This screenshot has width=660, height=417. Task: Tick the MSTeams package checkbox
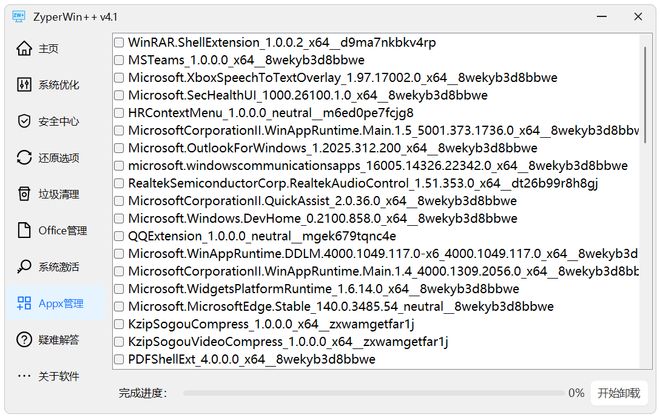[119, 60]
